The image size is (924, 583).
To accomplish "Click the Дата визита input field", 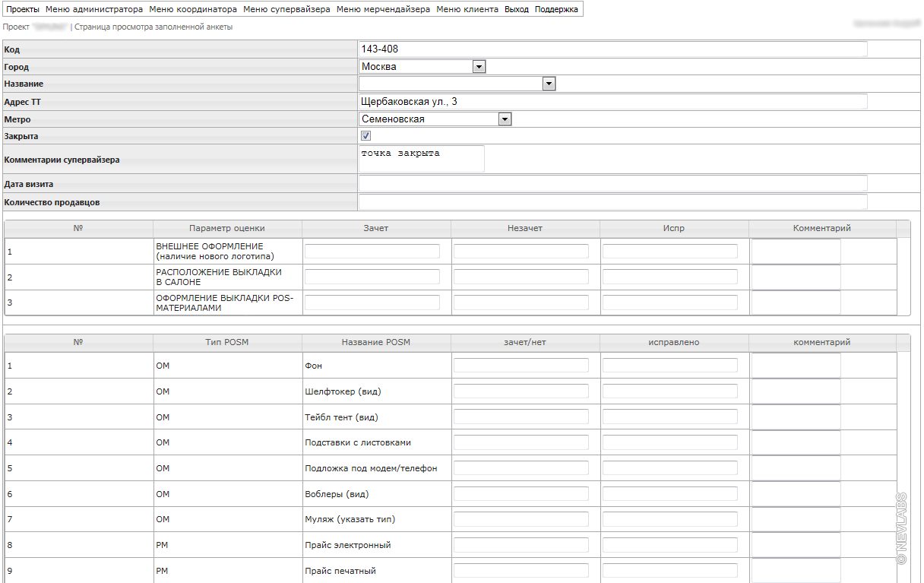I will coord(612,183).
